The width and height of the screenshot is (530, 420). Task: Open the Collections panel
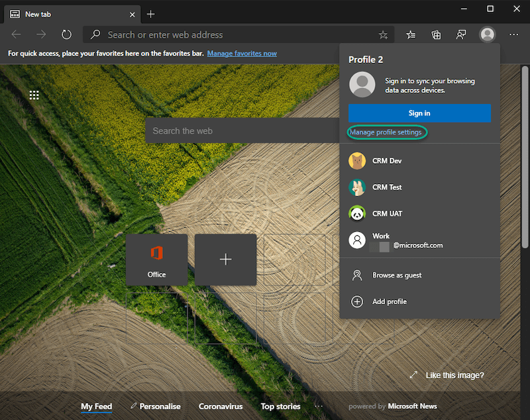pyautogui.click(x=436, y=34)
